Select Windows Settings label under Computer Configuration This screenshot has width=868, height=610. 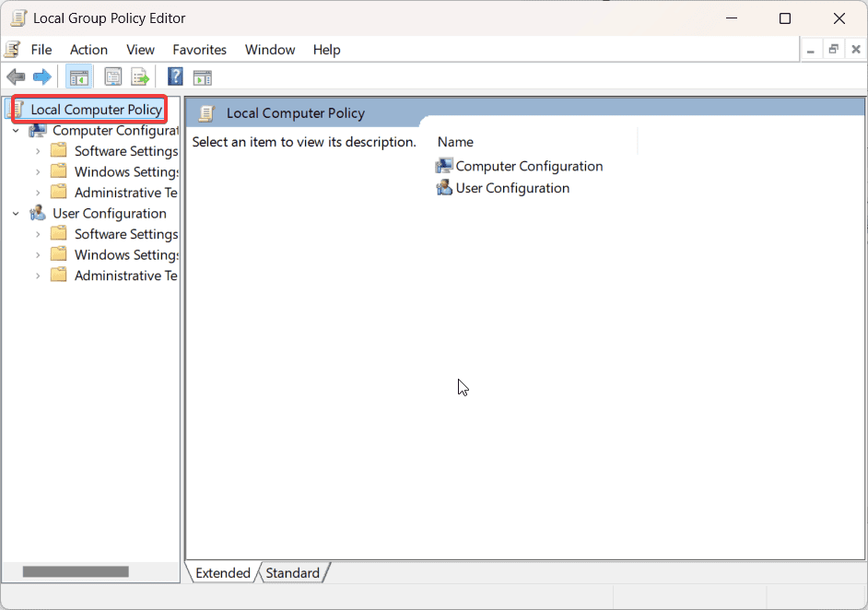[126, 171]
